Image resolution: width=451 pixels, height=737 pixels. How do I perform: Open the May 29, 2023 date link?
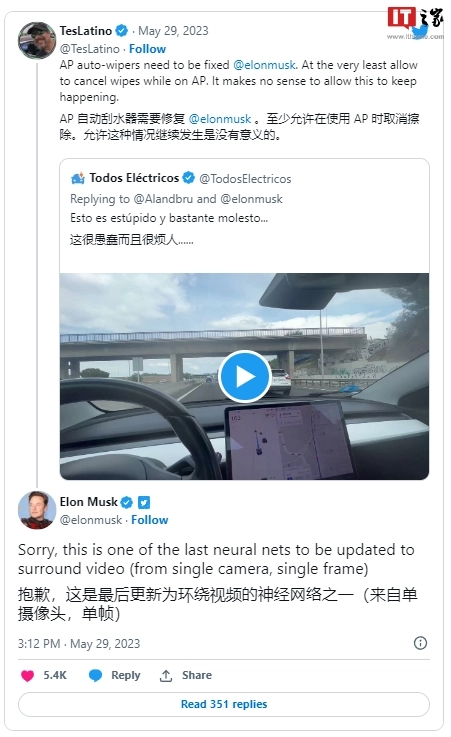[x=173, y=31]
